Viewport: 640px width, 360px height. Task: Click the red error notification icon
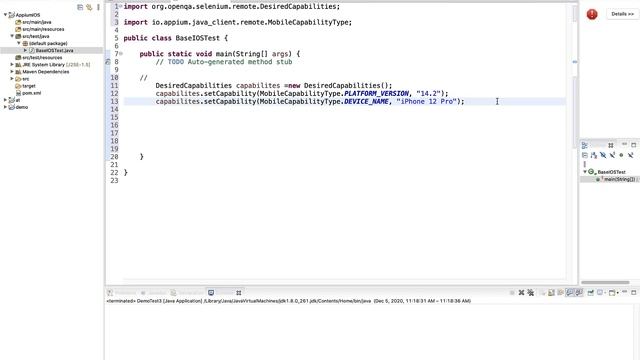pos(592,14)
